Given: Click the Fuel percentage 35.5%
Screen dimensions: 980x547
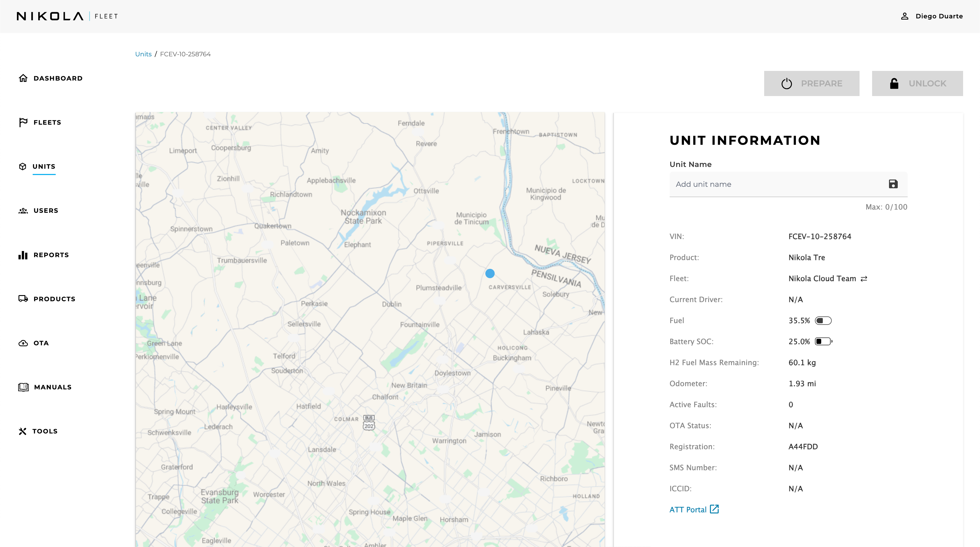Looking at the screenshot, I should click(799, 320).
